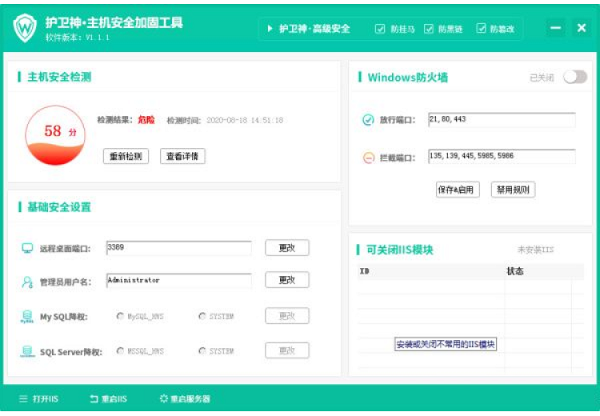600x416 pixels.
Task: Click the 放行端口 checkmark icon
Action: point(368,120)
